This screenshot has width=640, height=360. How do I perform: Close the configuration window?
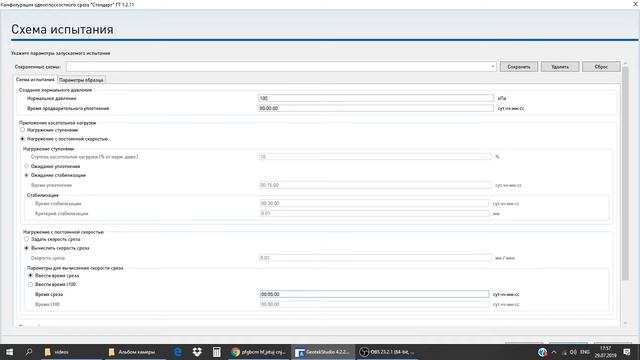tap(635, 4)
